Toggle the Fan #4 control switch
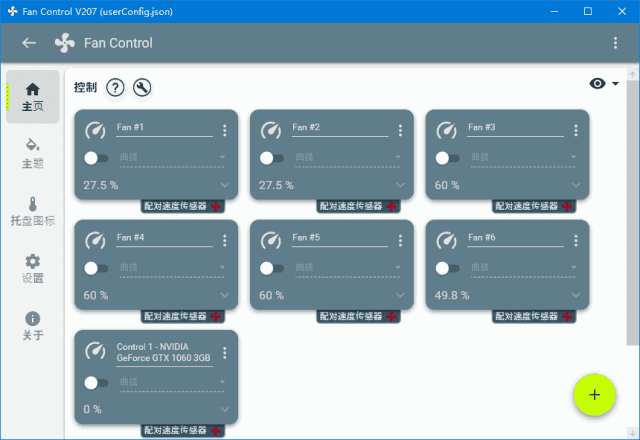 click(x=96, y=268)
